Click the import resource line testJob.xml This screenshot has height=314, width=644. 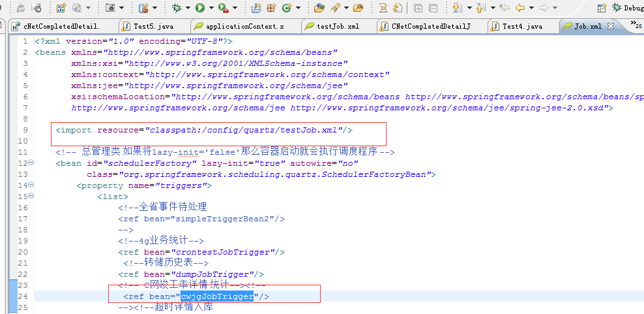(x=204, y=130)
